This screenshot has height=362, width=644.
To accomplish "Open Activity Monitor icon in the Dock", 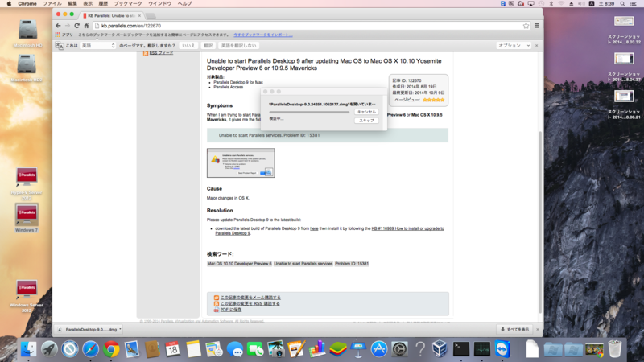I will (x=481, y=349).
